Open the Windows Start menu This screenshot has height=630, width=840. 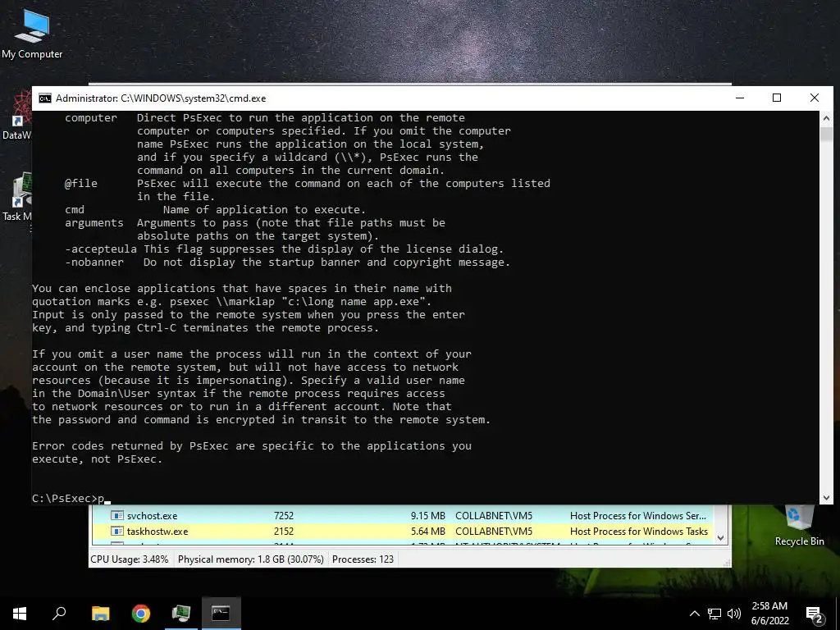point(20,614)
